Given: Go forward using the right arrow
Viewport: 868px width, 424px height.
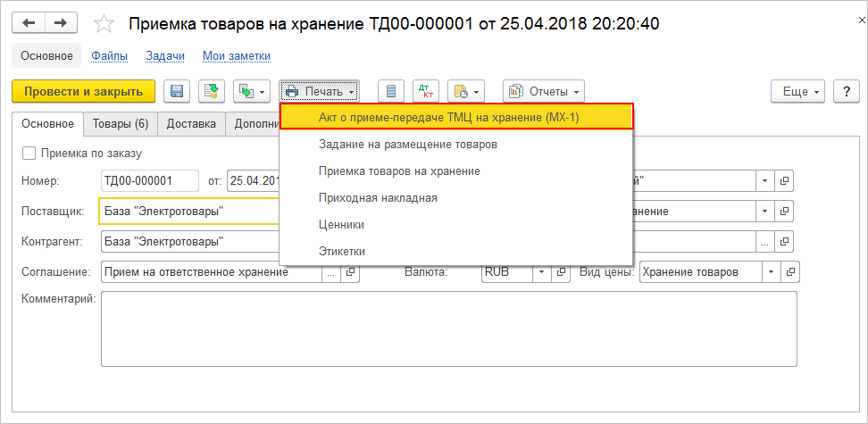Looking at the screenshot, I should 59,23.
